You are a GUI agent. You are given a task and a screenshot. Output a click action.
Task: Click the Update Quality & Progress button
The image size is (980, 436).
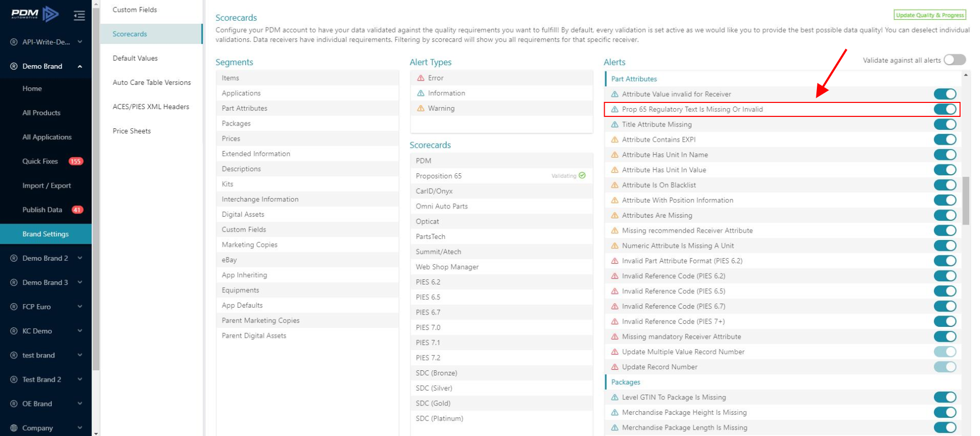point(930,15)
